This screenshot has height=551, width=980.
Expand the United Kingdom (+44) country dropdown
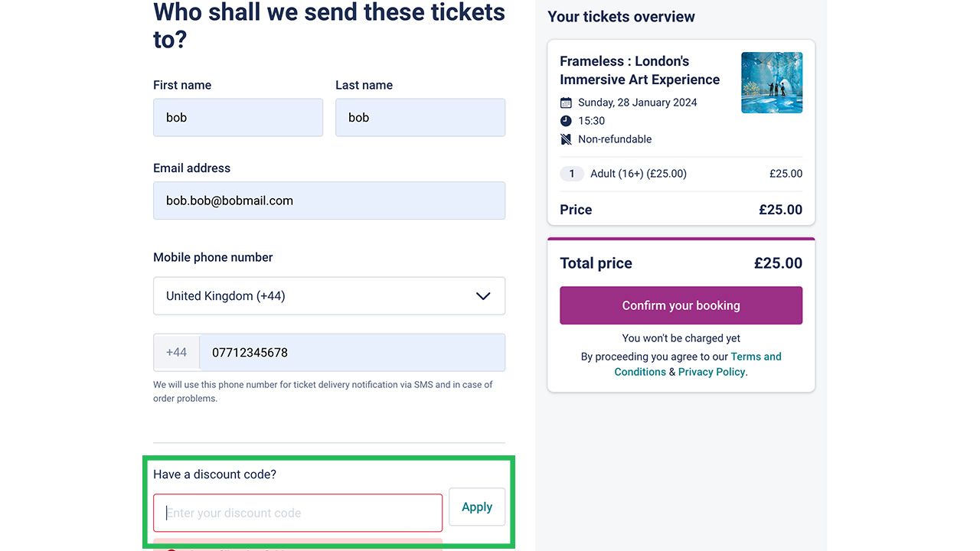pyautogui.click(x=328, y=296)
